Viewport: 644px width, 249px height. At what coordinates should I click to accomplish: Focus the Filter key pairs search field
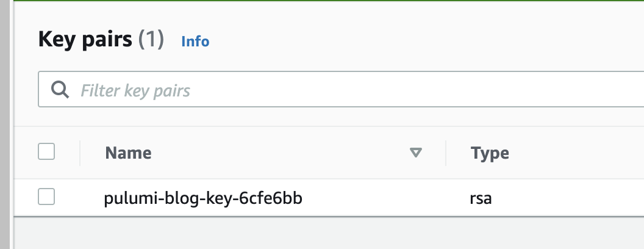pyautogui.click(x=305, y=90)
